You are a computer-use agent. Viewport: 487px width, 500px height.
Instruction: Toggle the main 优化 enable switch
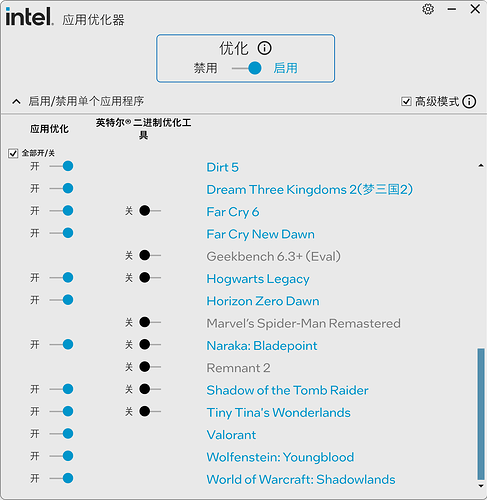click(247, 68)
